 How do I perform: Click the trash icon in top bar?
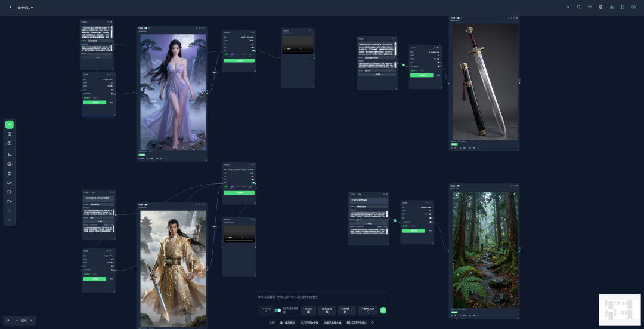[x=601, y=7]
